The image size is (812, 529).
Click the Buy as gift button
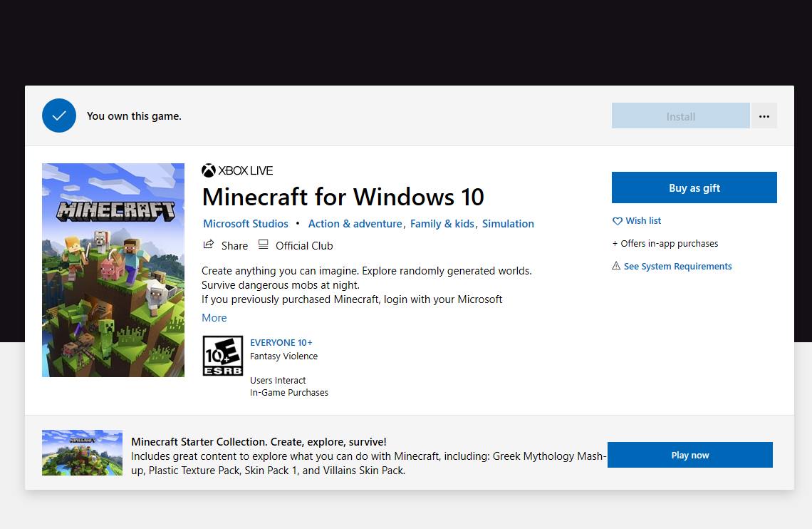(x=694, y=188)
